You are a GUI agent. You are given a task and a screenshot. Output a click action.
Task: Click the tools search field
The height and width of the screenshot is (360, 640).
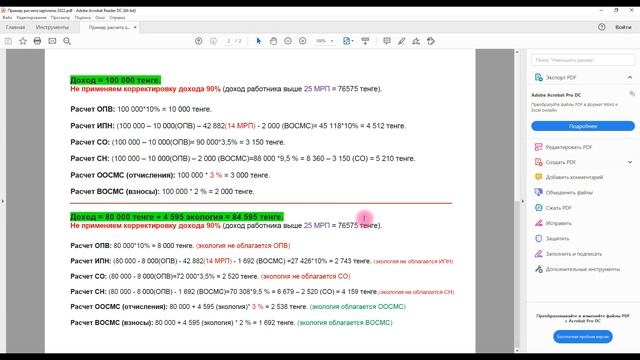(x=583, y=60)
